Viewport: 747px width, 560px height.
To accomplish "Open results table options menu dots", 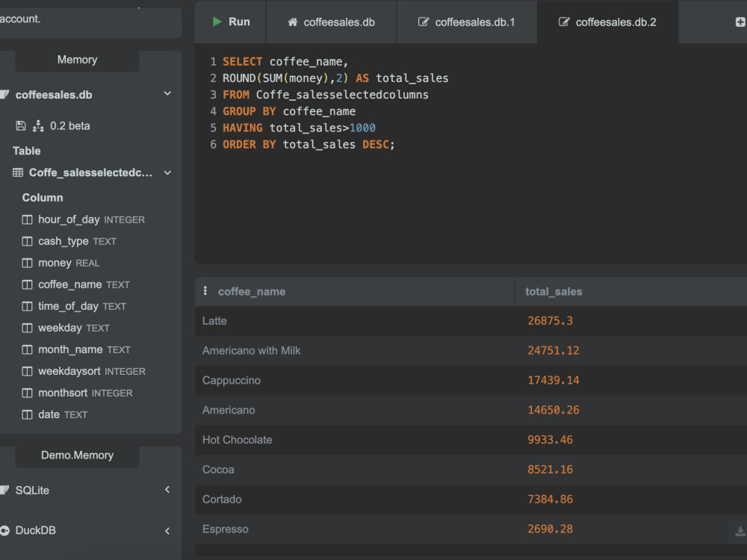I will pos(205,291).
